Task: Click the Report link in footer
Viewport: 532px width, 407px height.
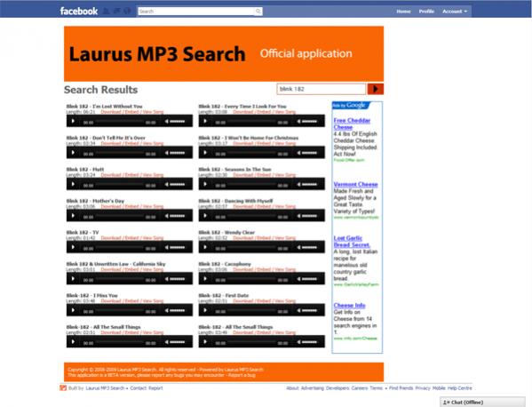Action: coord(155,388)
